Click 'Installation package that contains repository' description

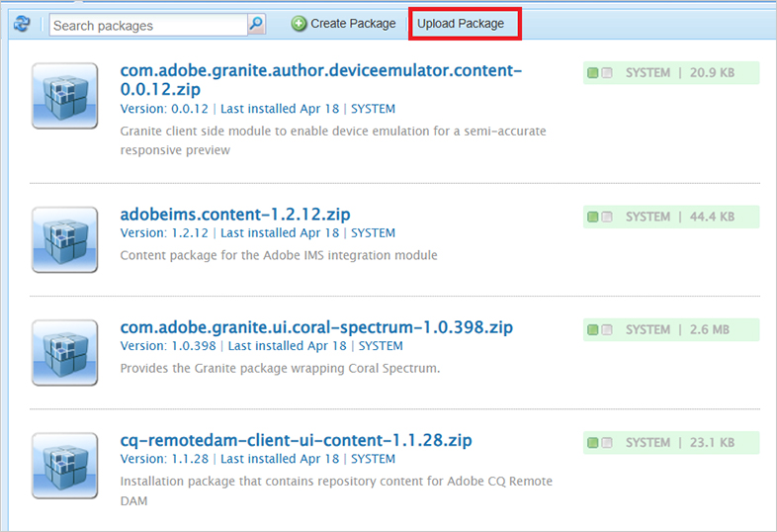pos(336,490)
